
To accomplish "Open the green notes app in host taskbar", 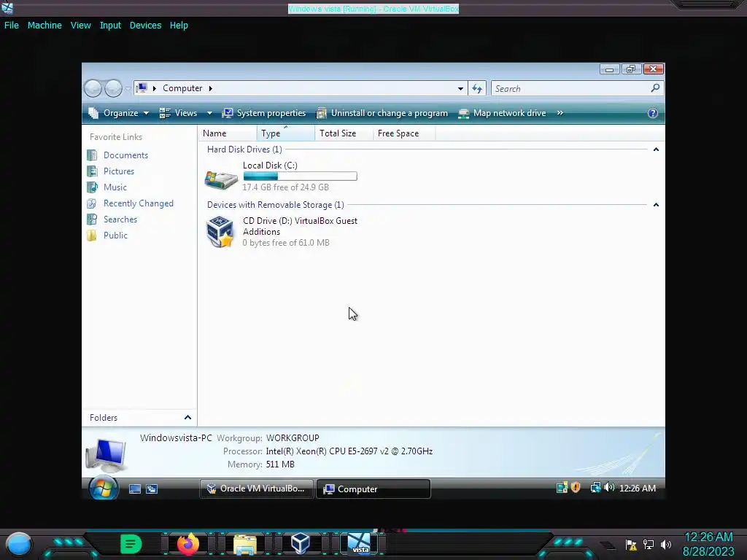I will (131, 544).
